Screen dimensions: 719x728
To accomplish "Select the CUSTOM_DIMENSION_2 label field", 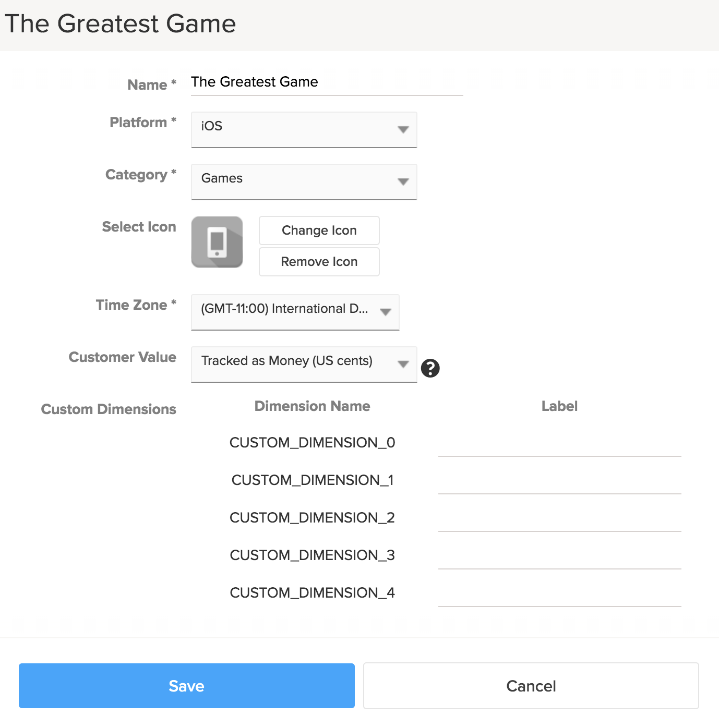I will coord(559,519).
